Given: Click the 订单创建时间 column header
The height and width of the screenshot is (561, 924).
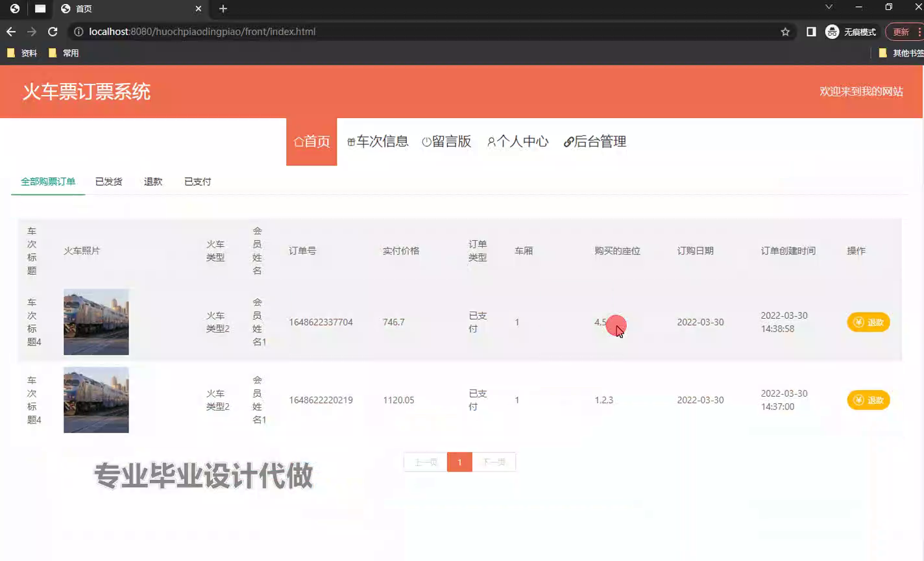Looking at the screenshot, I should pyautogui.click(x=788, y=251).
